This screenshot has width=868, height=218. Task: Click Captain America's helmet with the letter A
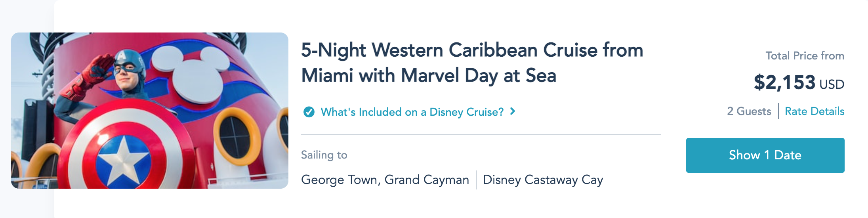[x=128, y=62]
